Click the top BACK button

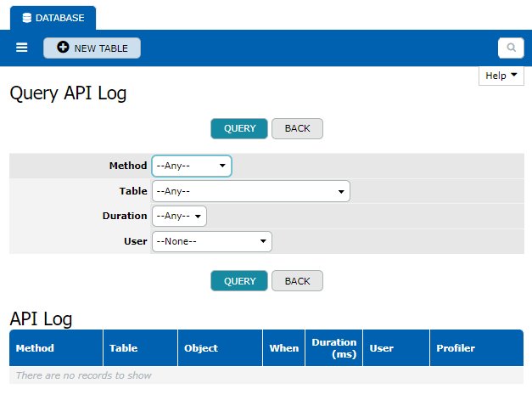[297, 129]
